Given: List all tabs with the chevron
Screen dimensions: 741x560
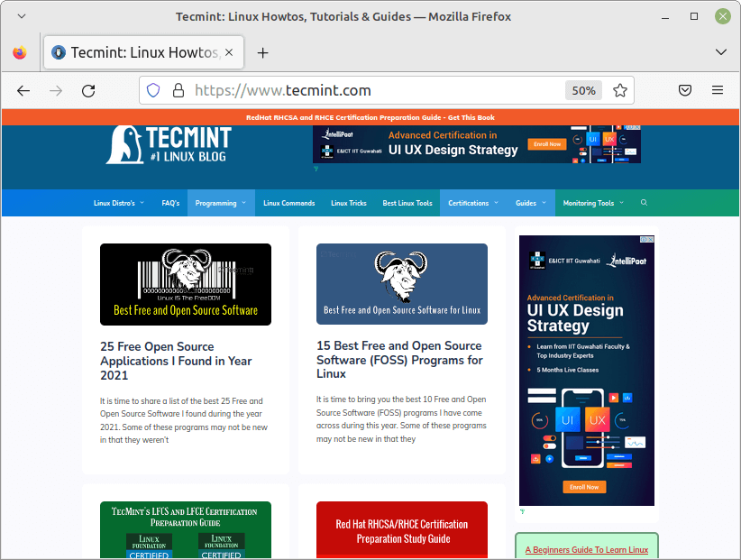Looking at the screenshot, I should point(720,52).
